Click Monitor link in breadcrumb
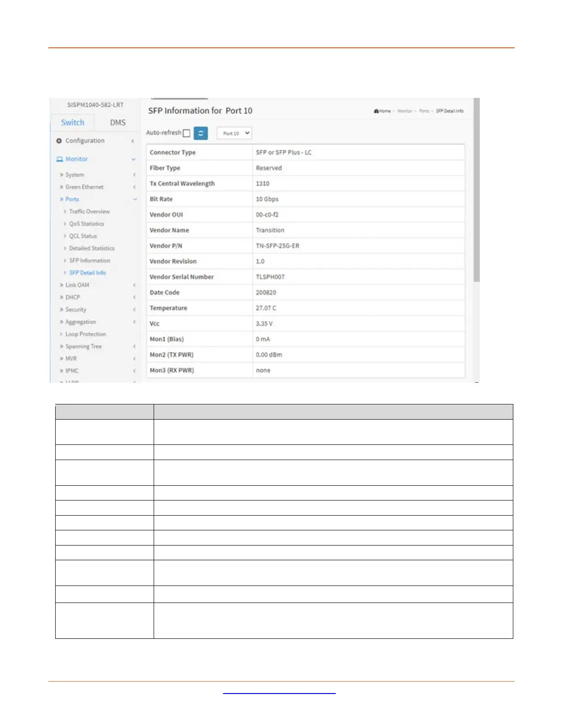Screen dimensions: 563x728 [405, 111]
